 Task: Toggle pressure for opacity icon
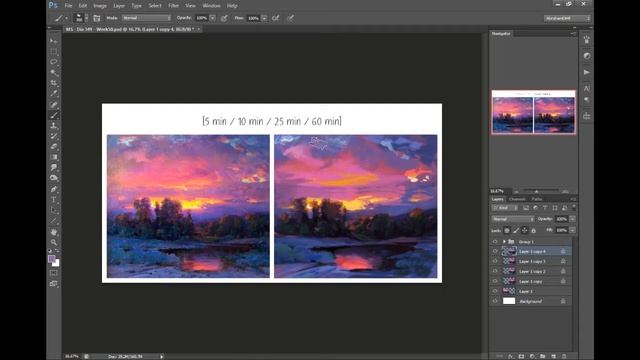tap(224, 18)
